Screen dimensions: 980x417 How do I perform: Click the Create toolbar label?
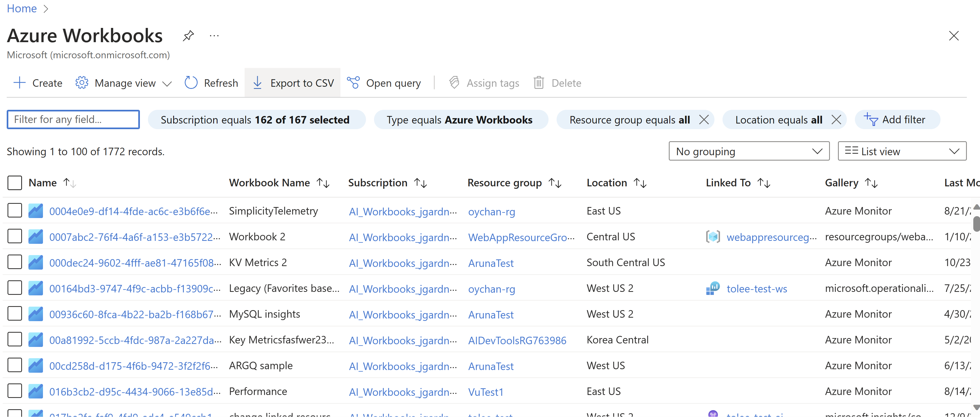tap(47, 83)
